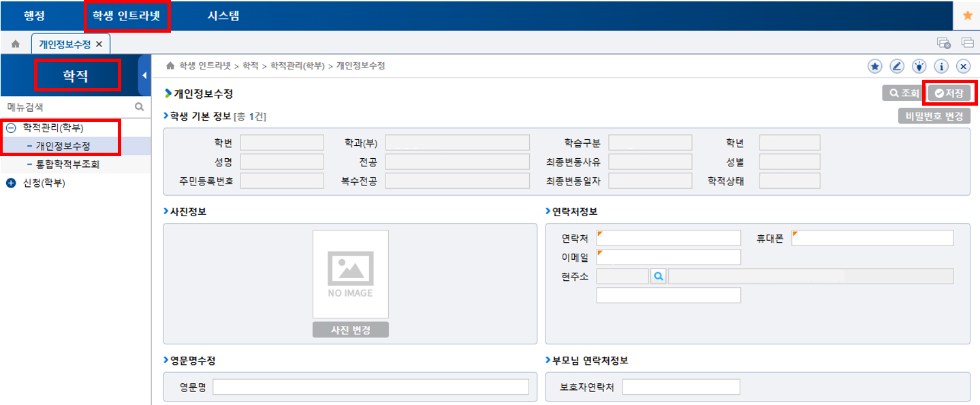This screenshot has width=980, height=405.
Task: Click the 메뉴검색 search magnifier icon
Action: pyautogui.click(x=139, y=107)
